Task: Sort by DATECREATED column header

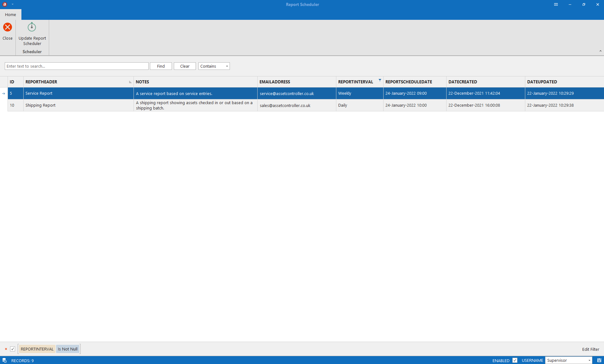Action: click(486, 82)
